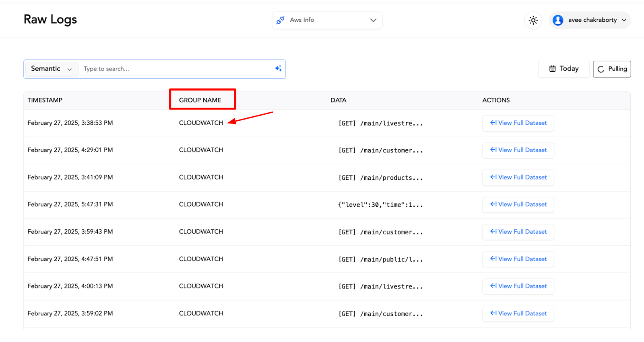Screen dimensions: 644x342
Task: Click CLOUDWATCH in the 3:59:02 PM row
Action: [x=201, y=313]
